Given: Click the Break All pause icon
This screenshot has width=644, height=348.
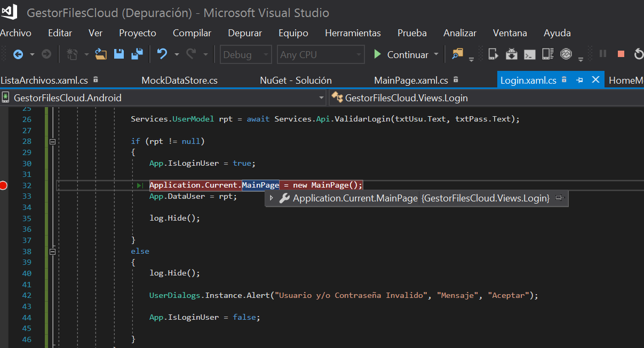Looking at the screenshot, I should (x=602, y=54).
